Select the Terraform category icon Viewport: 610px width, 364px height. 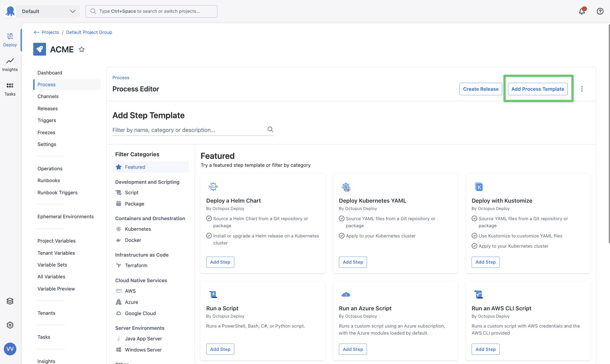tap(118, 265)
